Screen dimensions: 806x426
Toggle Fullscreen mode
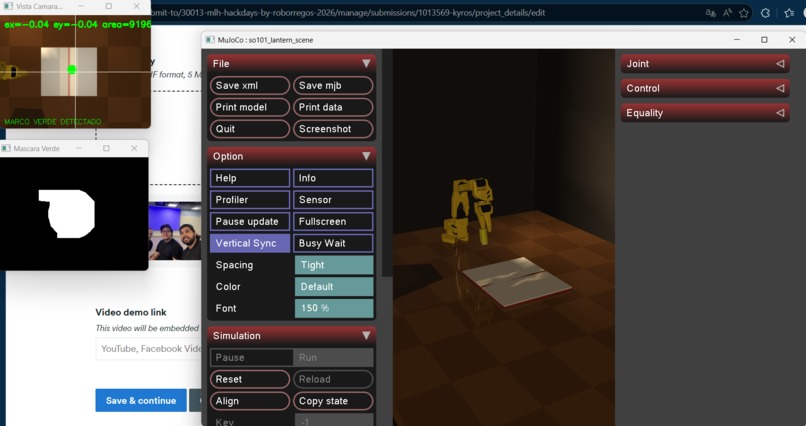pos(333,221)
